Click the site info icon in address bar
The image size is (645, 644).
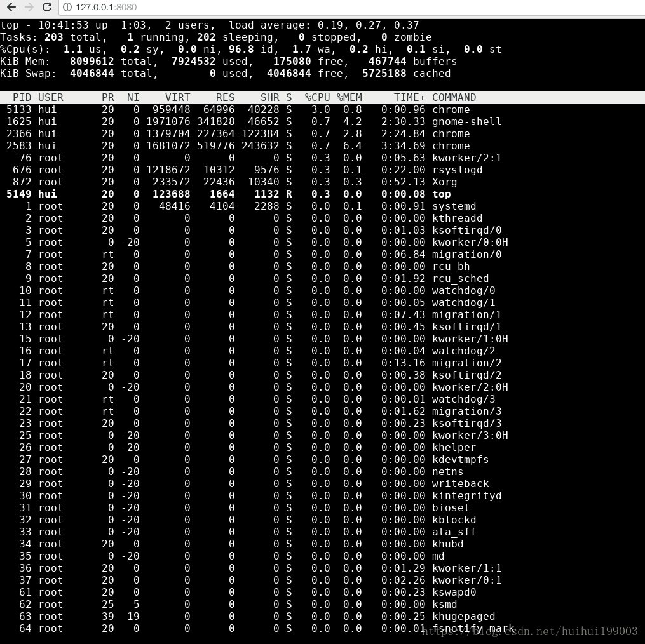tap(67, 7)
